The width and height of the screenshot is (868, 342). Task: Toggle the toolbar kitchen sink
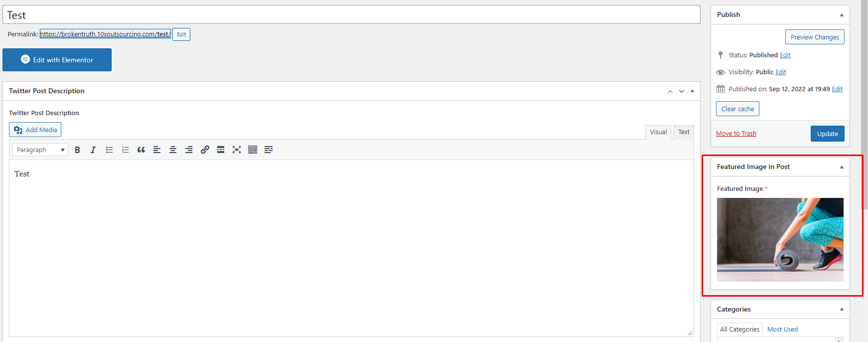[x=253, y=150]
